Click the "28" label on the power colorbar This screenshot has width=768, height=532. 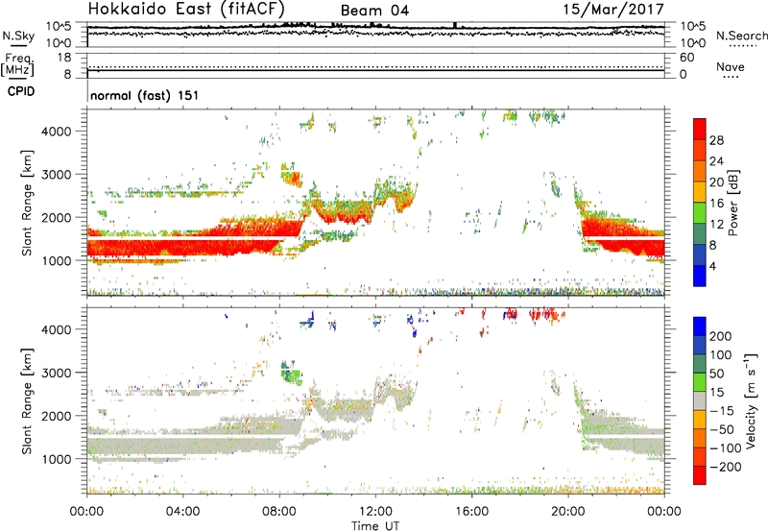[716, 140]
